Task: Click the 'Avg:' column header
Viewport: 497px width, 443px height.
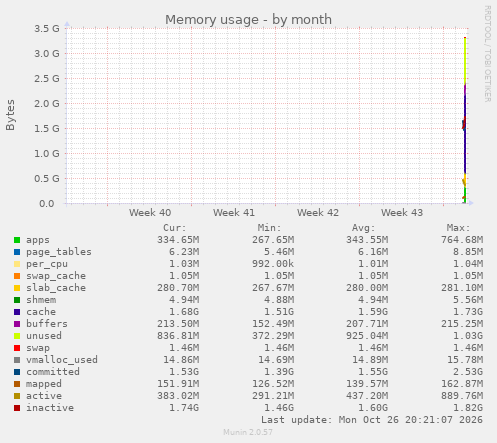Action: tap(364, 228)
